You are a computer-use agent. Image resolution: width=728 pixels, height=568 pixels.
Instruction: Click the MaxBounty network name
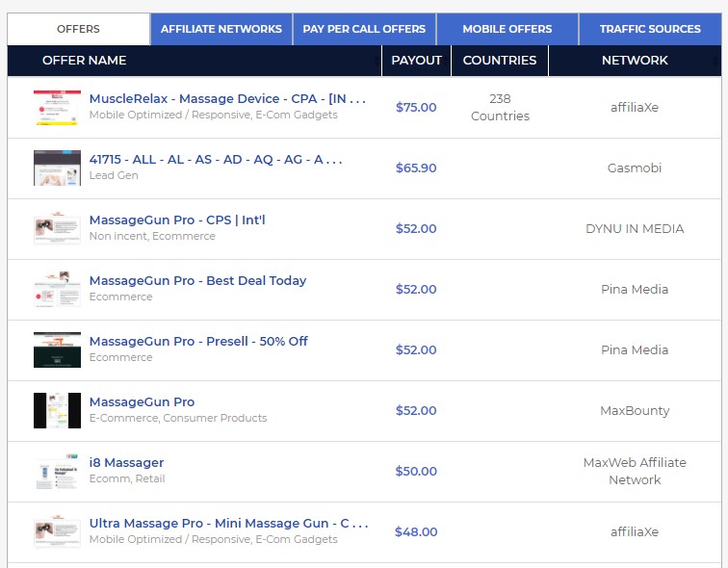point(635,411)
